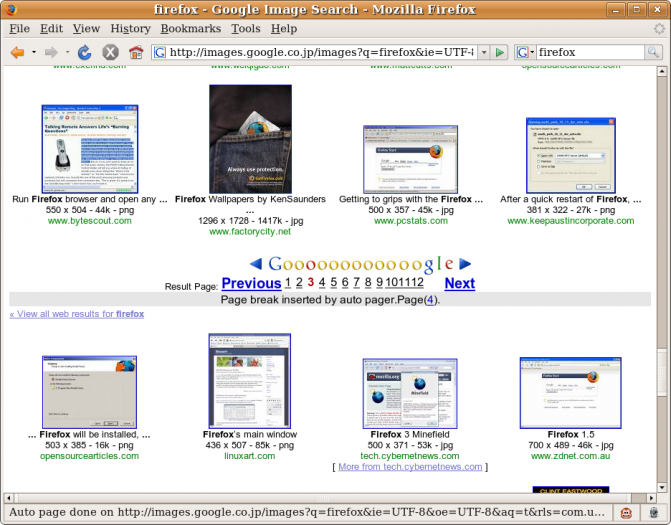Click the Next results link
This screenshot has height=525, width=671.
click(x=460, y=283)
